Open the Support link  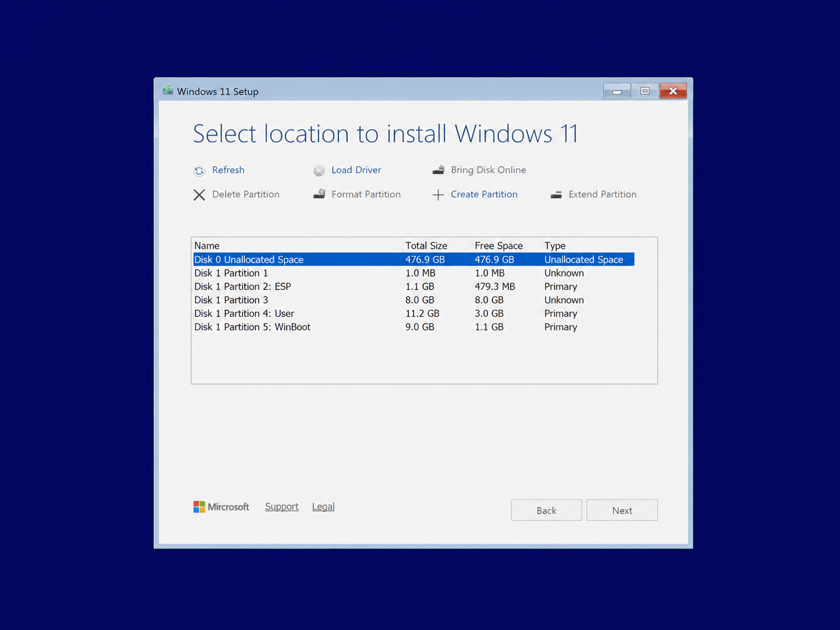pyautogui.click(x=282, y=506)
